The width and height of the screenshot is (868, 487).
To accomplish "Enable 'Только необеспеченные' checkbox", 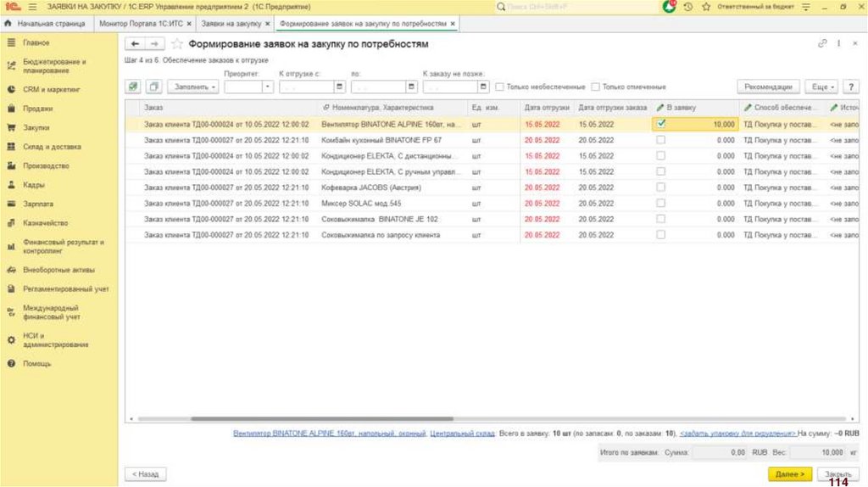I will coord(500,87).
